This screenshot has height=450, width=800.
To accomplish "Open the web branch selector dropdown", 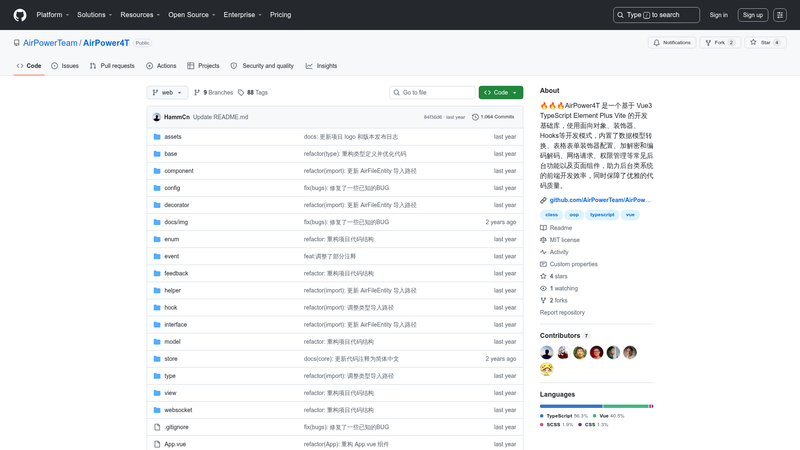I will coord(167,92).
